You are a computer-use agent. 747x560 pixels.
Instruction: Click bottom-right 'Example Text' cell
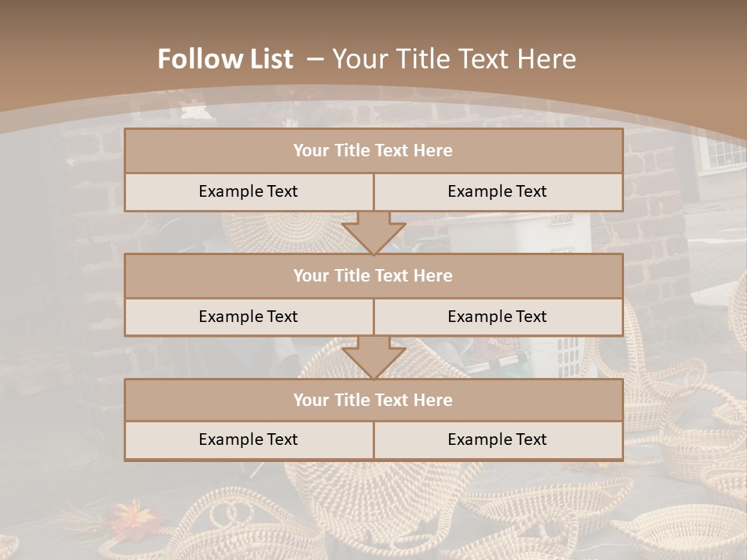tap(498, 439)
